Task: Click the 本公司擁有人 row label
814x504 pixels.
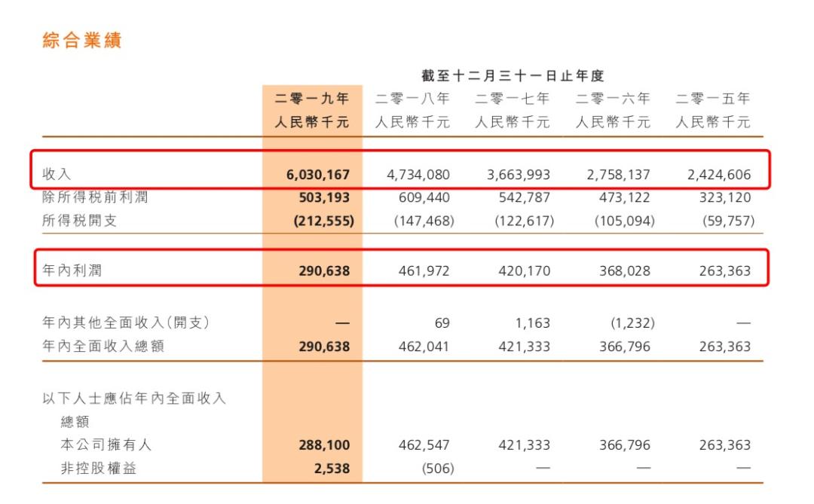Action: [106, 444]
